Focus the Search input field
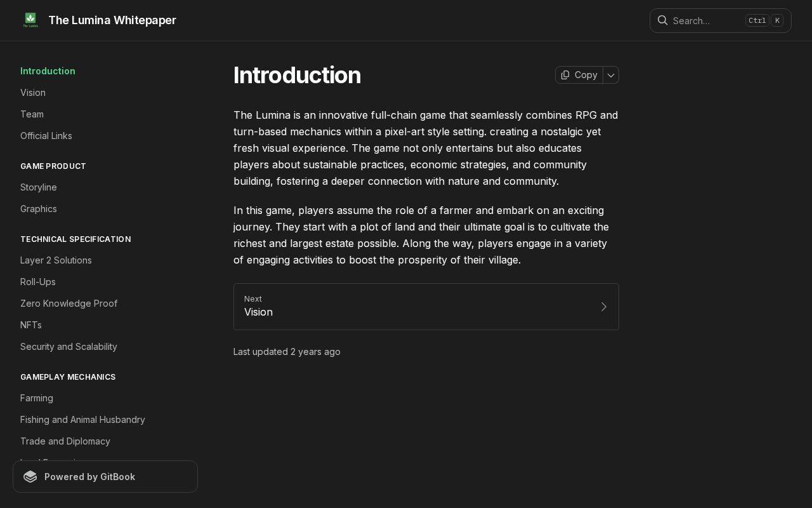Screen dimensions: 812x508 pyautogui.click(x=721, y=20)
